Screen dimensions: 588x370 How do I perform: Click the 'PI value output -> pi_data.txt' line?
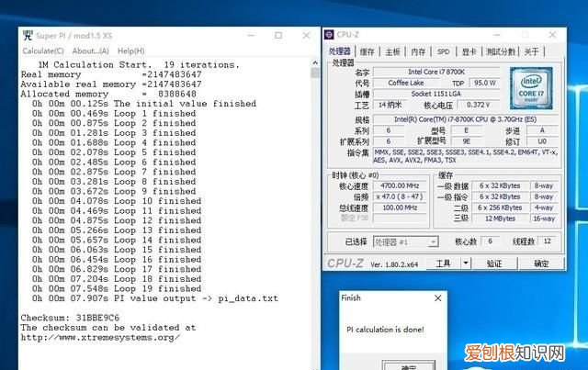pos(155,298)
